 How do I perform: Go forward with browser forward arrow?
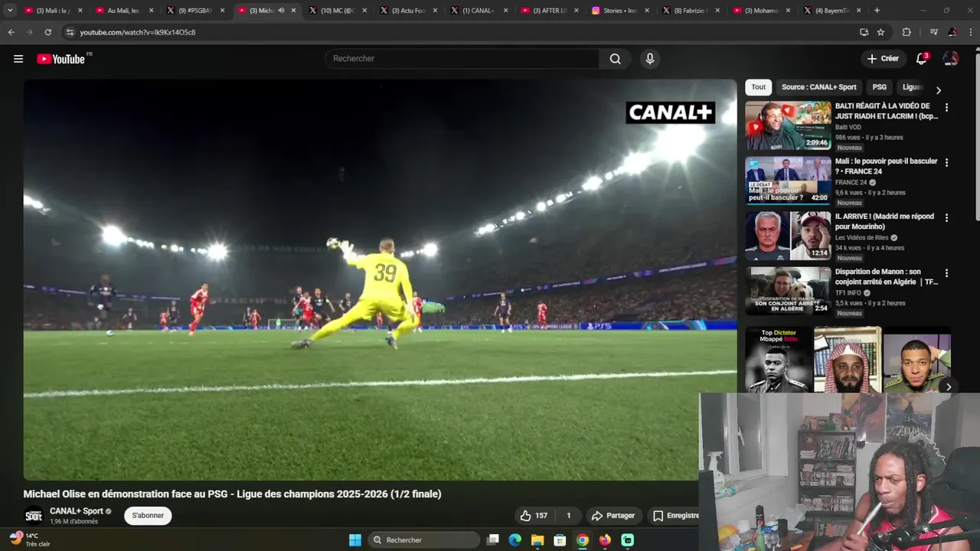(29, 32)
